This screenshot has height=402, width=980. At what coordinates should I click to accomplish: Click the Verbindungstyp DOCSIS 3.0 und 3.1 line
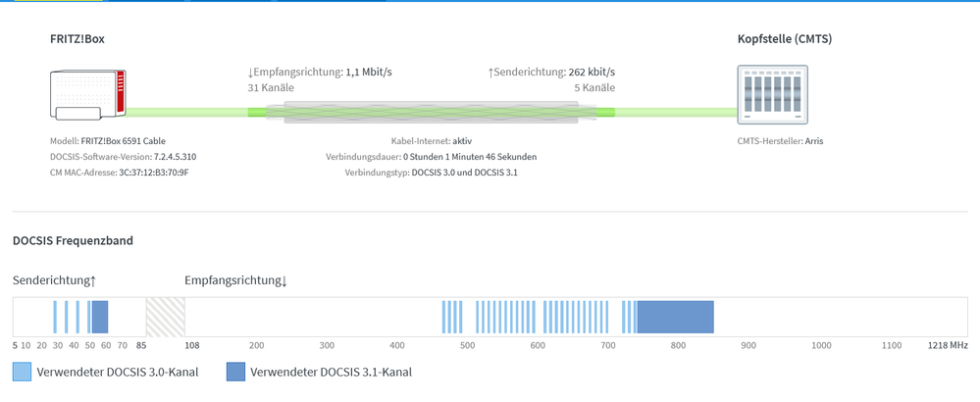[432, 173]
